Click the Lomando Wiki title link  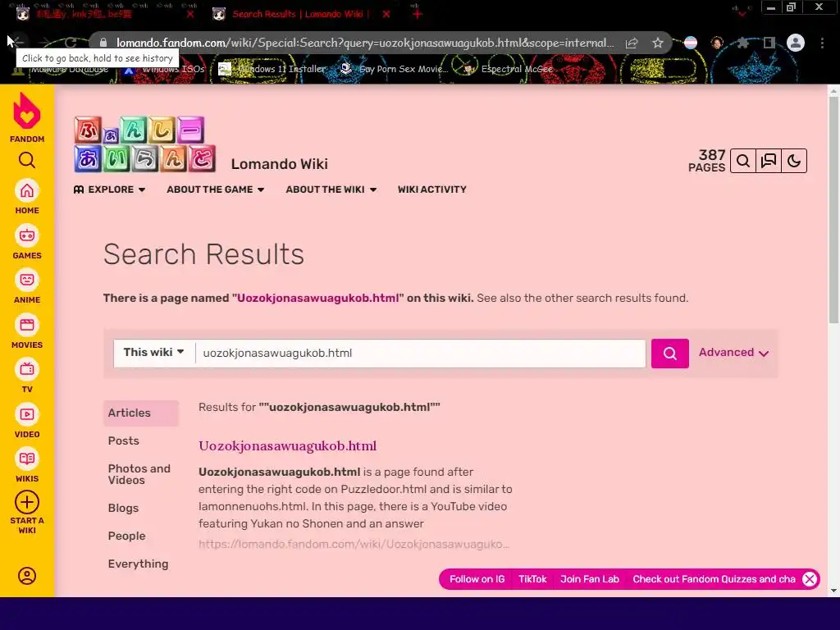[x=279, y=164]
